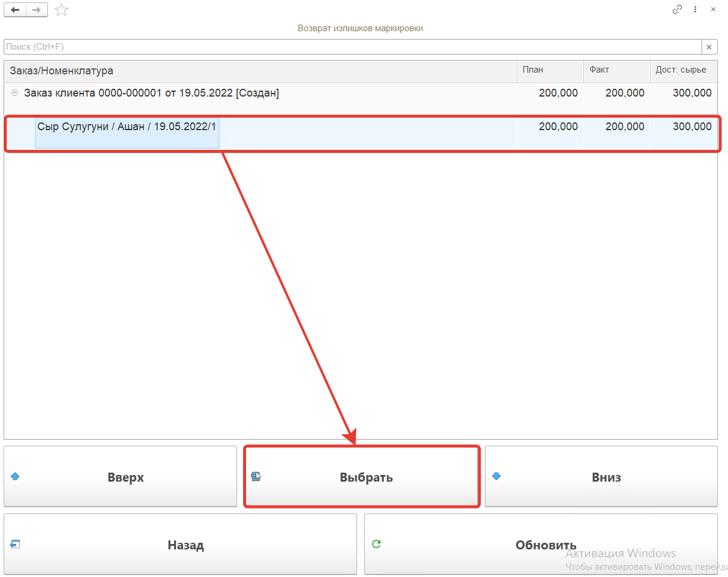Clear the search field with the x icon
Screen dimensions: 728x577
(x=709, y=47)
